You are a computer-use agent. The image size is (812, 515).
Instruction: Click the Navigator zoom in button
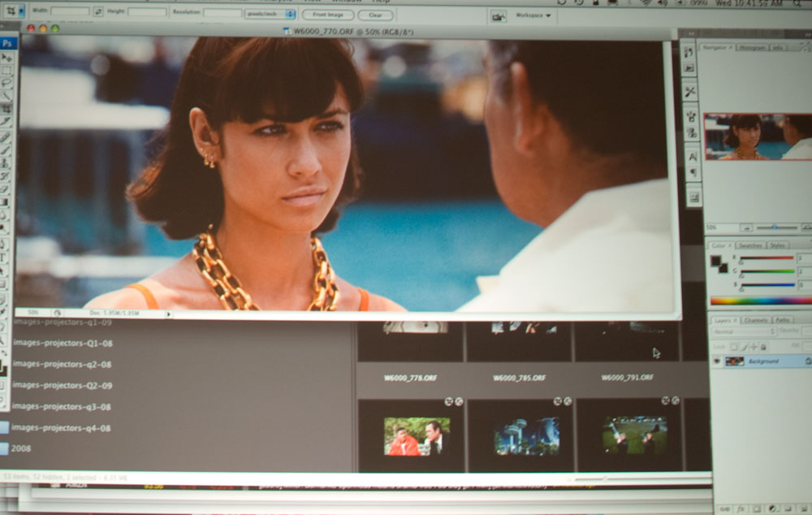tap(807, 227)
